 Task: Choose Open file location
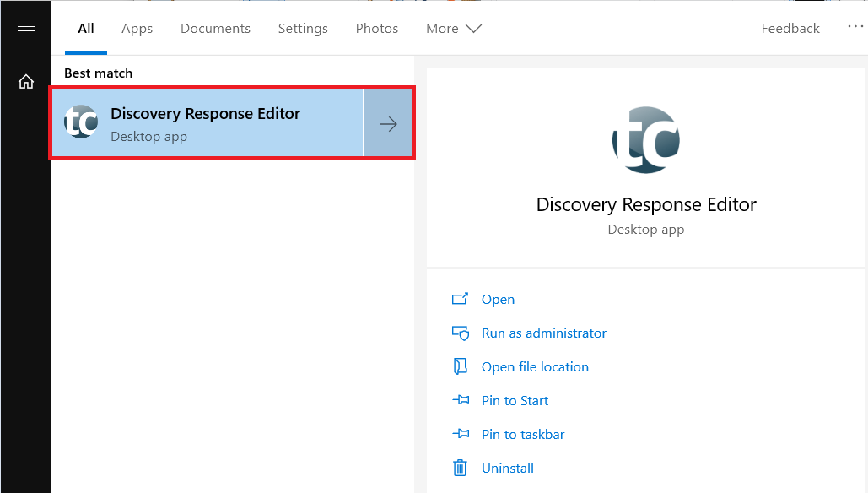tap(535, 367)
